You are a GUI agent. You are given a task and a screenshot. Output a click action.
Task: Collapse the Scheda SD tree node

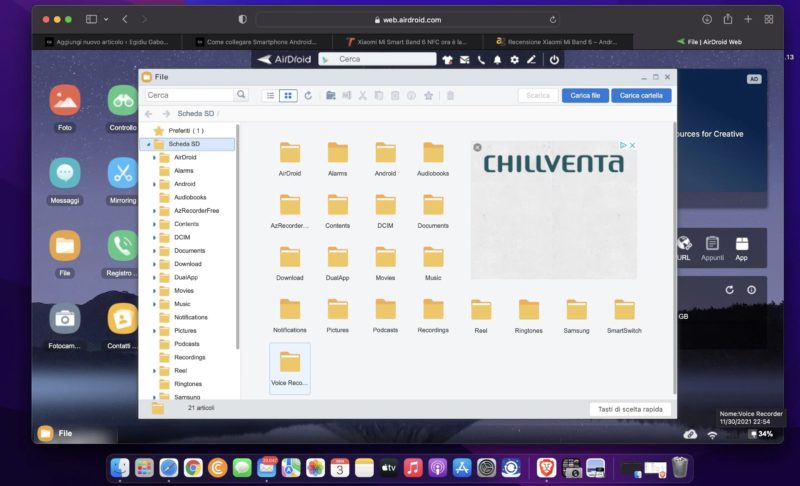pyautogui.click(x=149, y=144)
